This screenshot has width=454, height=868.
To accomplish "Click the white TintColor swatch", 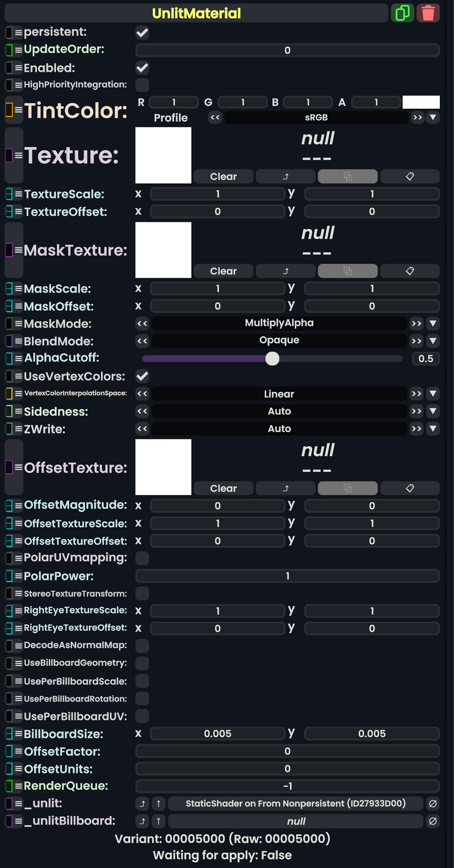I will pyautogui.click(x=422, y=102).
